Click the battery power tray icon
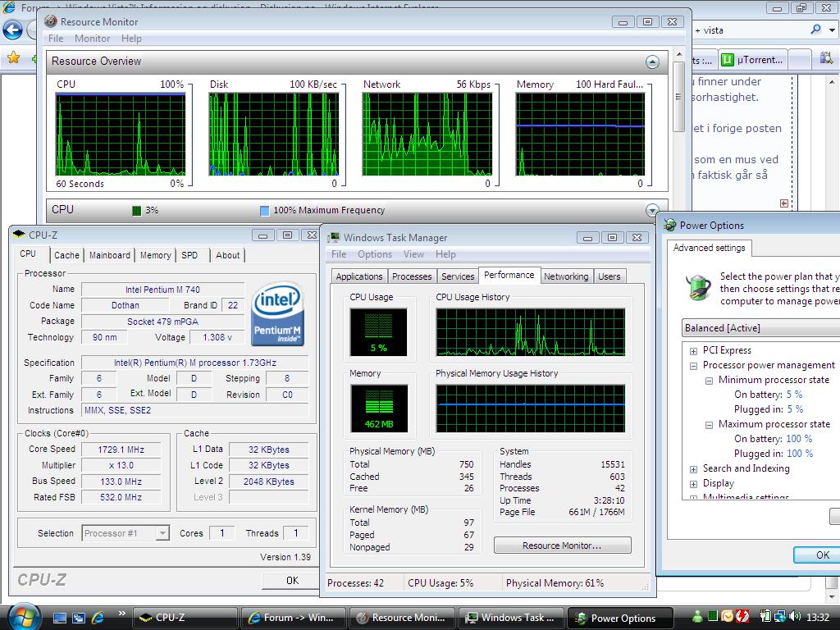This screenshot has height=630, width=840. [765, 617]
